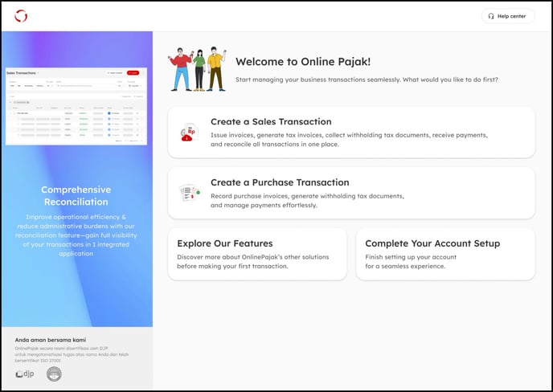Viewport: 553px width, 392px height.
Task: Click the OnlinePajak DJP certification description text
Action: point(72,354)
